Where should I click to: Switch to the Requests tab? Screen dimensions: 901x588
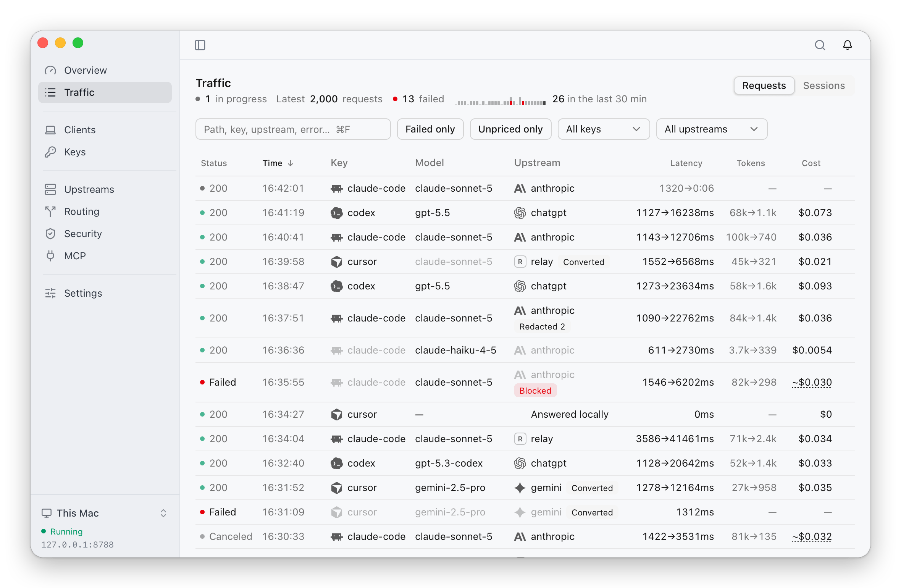pos(764,86)
